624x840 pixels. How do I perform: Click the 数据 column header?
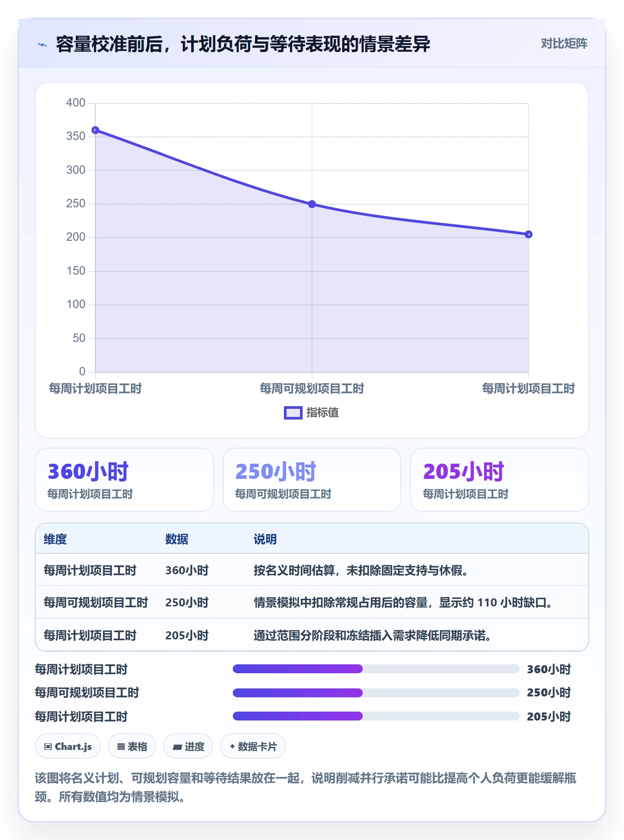(177, 539)
